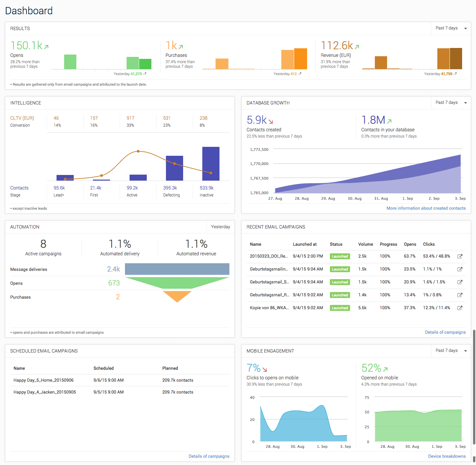The width and height of the screenshot is (476, 465).
Task: Click the 5.9k Contacts created figure
Action: coord(257,120)
